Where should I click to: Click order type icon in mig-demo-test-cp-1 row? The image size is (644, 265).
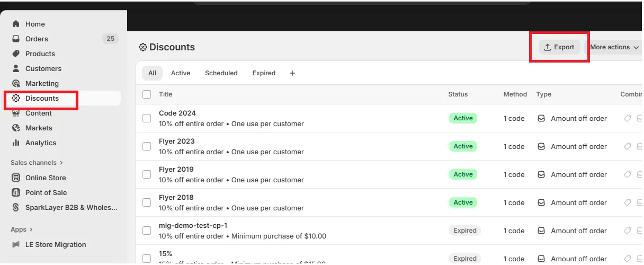[541, 231]
